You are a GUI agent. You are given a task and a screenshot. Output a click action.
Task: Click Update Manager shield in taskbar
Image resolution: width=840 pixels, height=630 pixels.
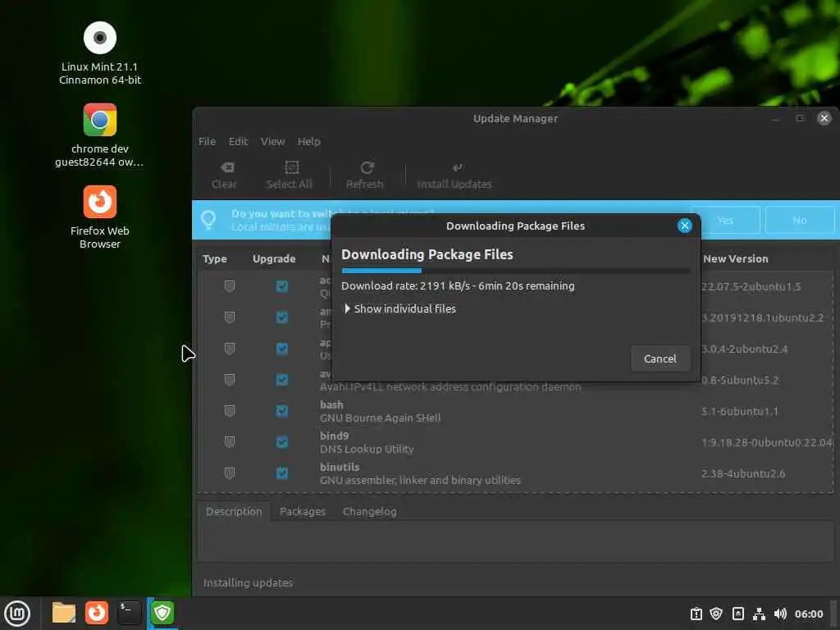click(x=162, y=613)
